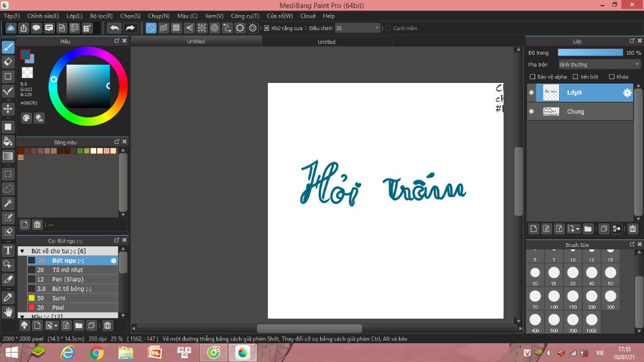Enable the parallel lines snap guide
Image resolution: width=644 pixels, height=362 pixels.
[164, 28]
